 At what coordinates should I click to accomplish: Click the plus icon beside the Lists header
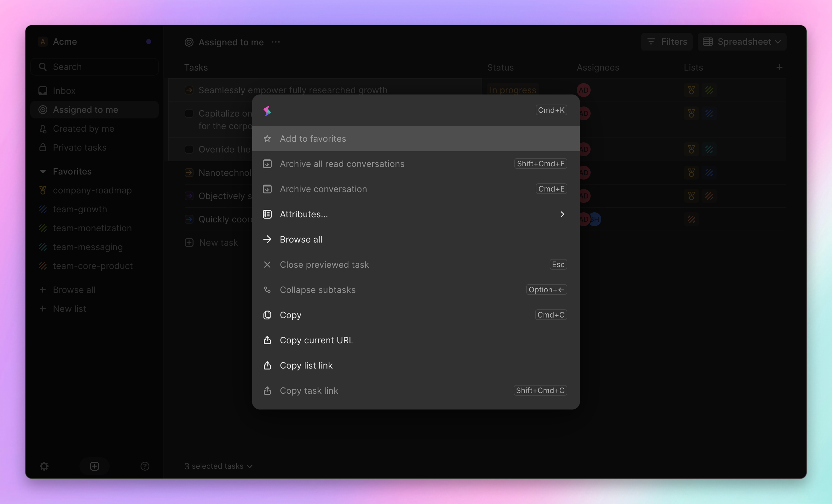(x=779, y=67)
